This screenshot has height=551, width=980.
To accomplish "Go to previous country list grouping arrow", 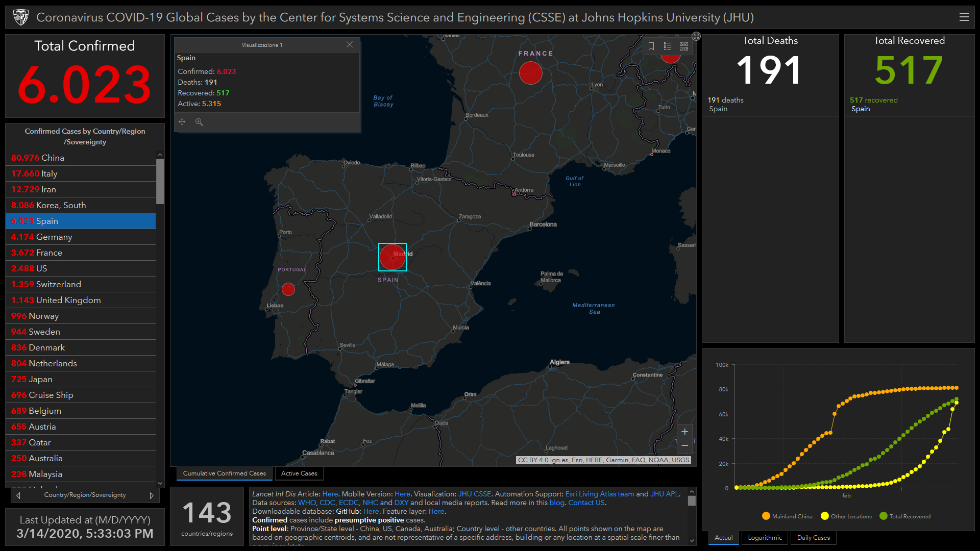I will (18, 495).
